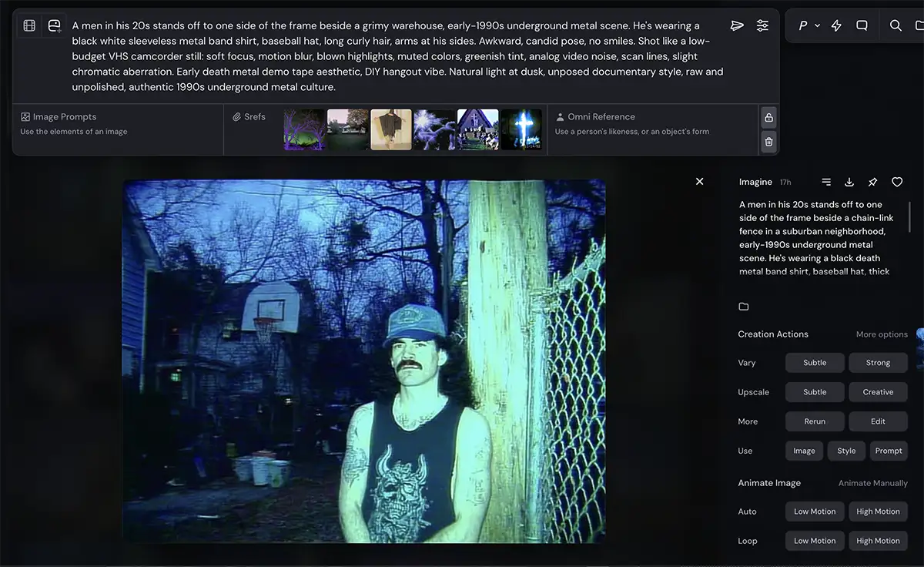
Task: Pin the image with the pin icon
Action: coord(872,182)
